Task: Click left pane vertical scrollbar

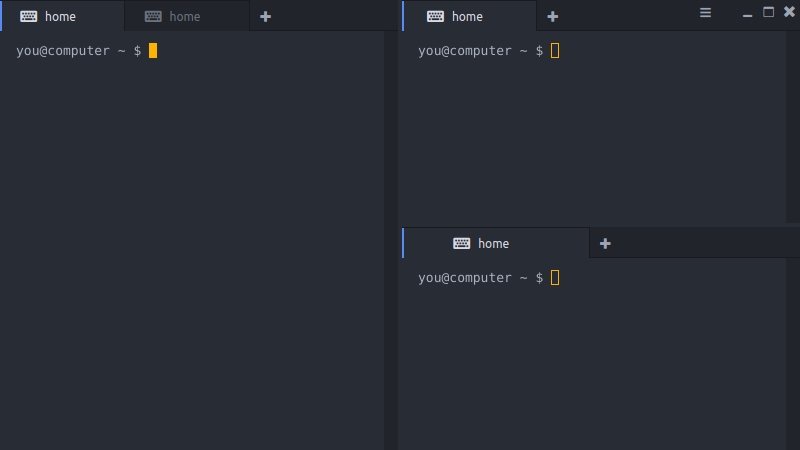Action: pos(391,240)
